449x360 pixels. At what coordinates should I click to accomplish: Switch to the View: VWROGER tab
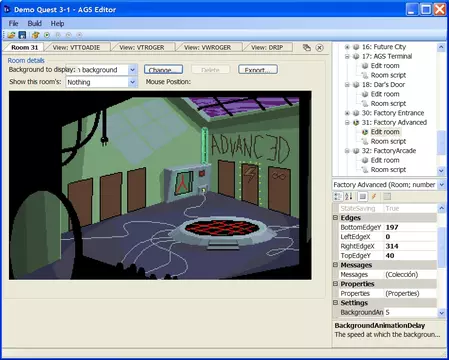(207, 48)
